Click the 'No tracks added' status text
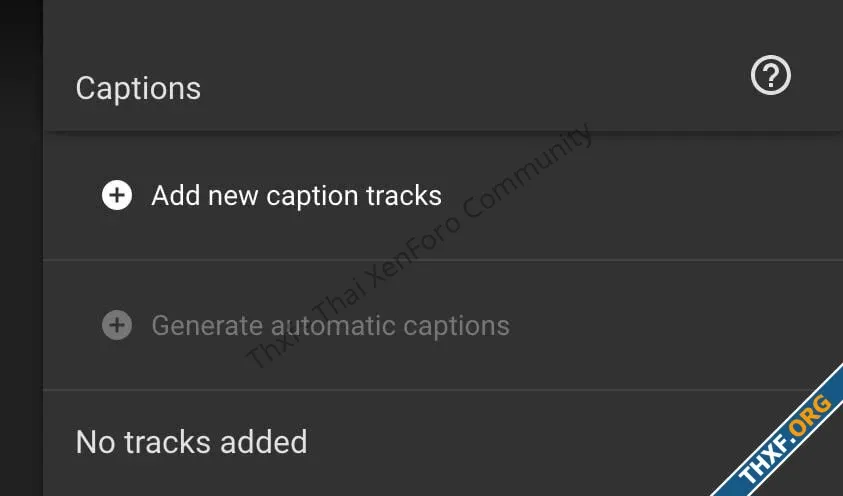 tap(191, 442)
